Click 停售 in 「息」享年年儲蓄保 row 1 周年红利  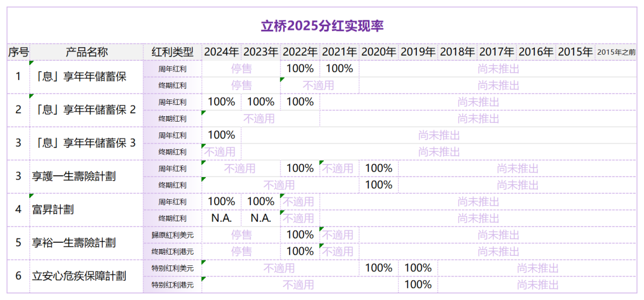(x=241, y=69)
